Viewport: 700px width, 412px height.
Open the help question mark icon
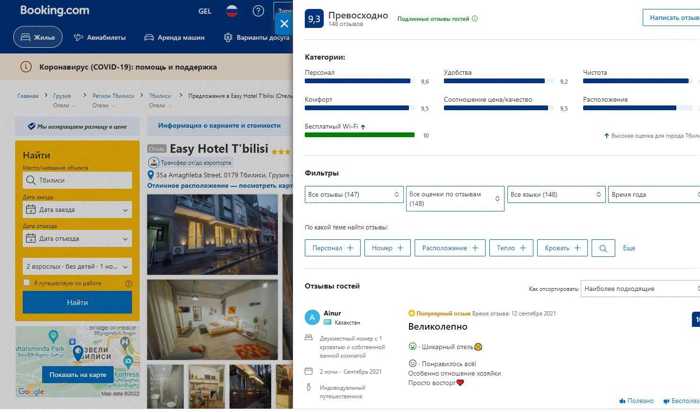click(258, 11)
